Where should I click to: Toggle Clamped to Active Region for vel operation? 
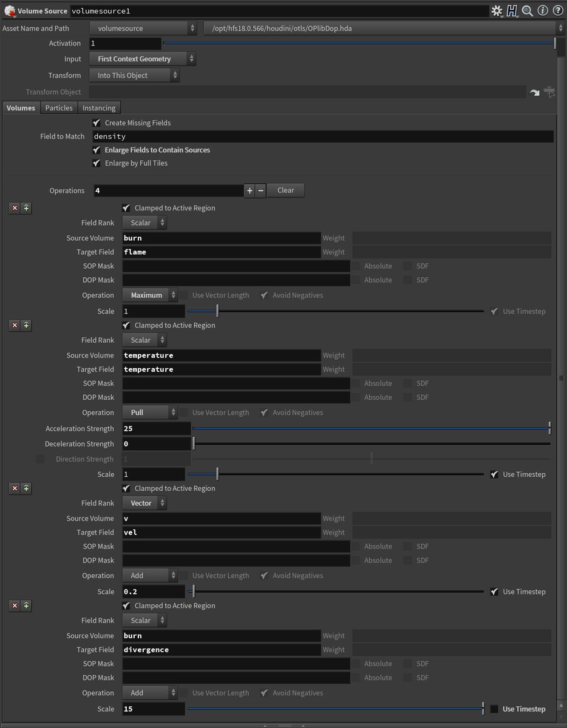click(x=126, y=488)
